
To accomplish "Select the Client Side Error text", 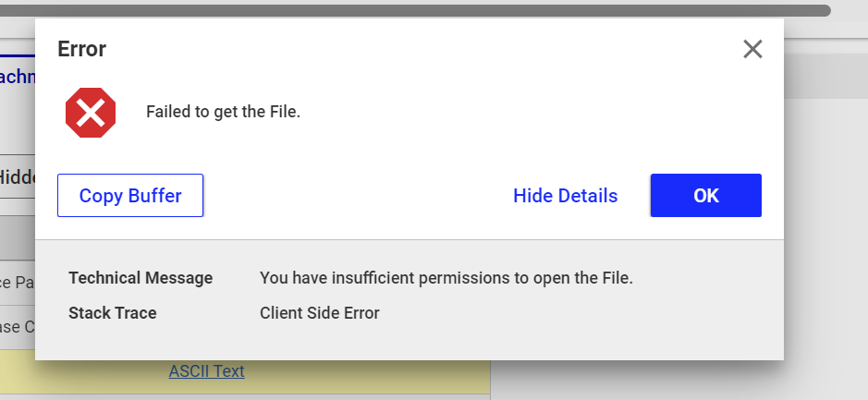I will [320, 313].
